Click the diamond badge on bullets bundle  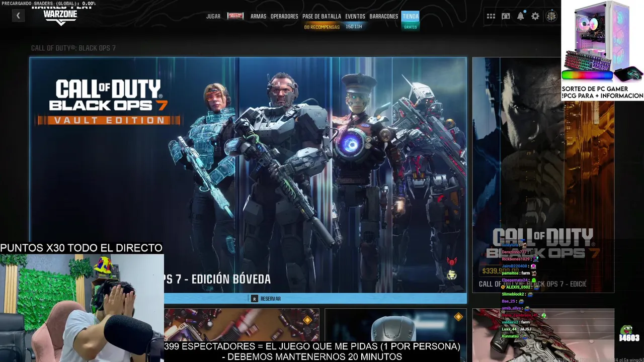click(x=307, y=319)
